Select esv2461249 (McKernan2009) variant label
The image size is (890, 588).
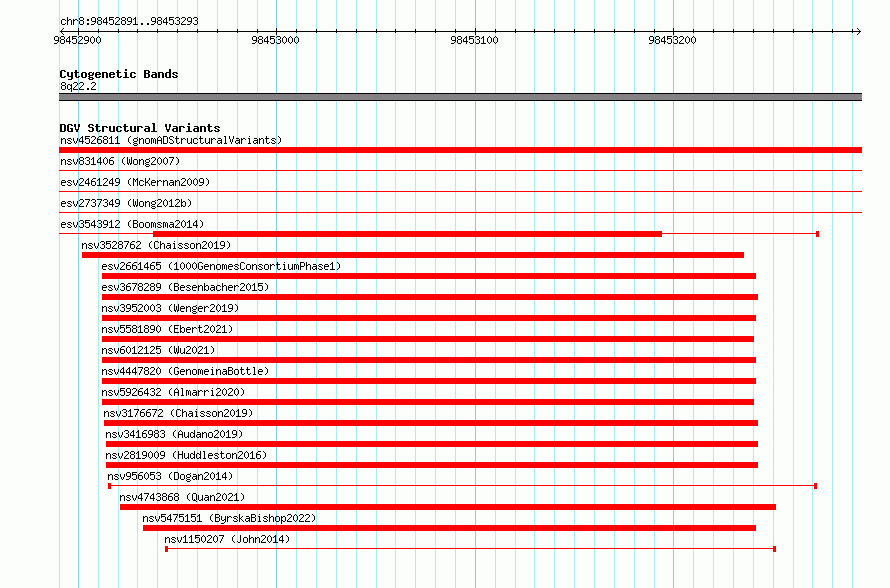click(135, 182)
